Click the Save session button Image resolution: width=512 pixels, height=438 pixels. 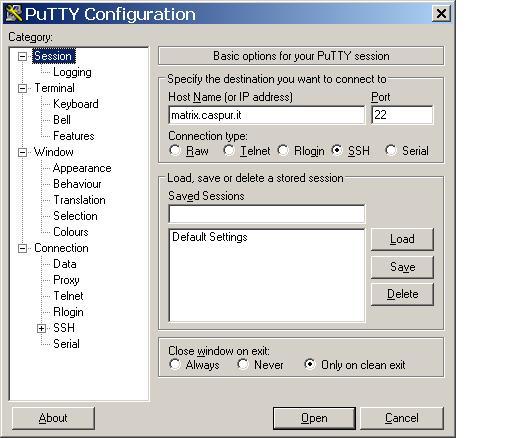click(402, 267)
